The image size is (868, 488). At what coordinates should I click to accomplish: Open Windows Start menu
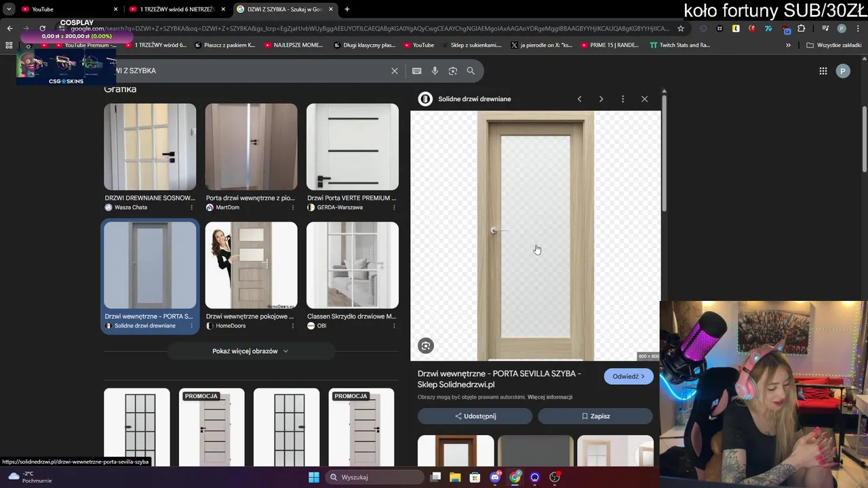click(x=313, y=477)
